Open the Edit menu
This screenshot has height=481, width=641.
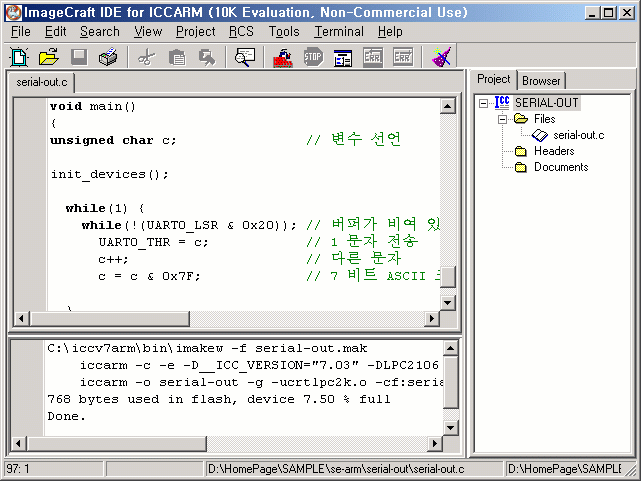tap(55, 31)
